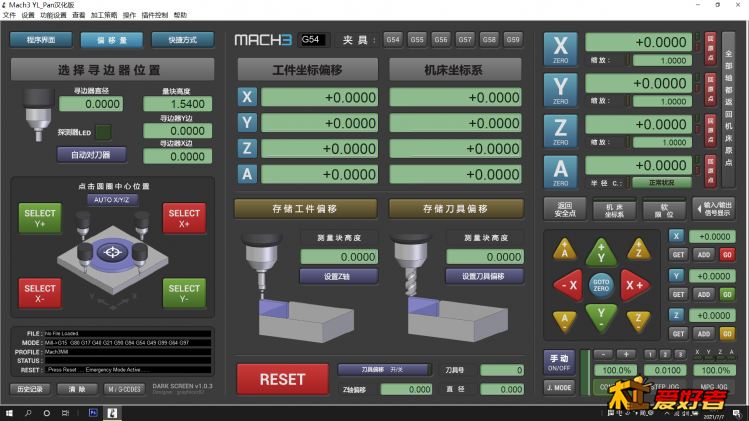
Task: Click the SELECT X- edge finder button
Action: click(40, 293)
